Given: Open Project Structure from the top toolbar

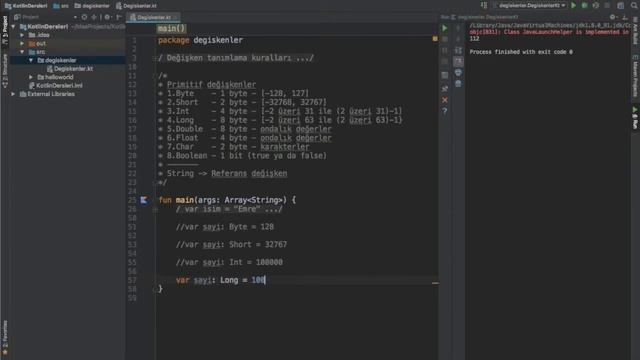Looking at the screenshot, I should coord(620,6).
